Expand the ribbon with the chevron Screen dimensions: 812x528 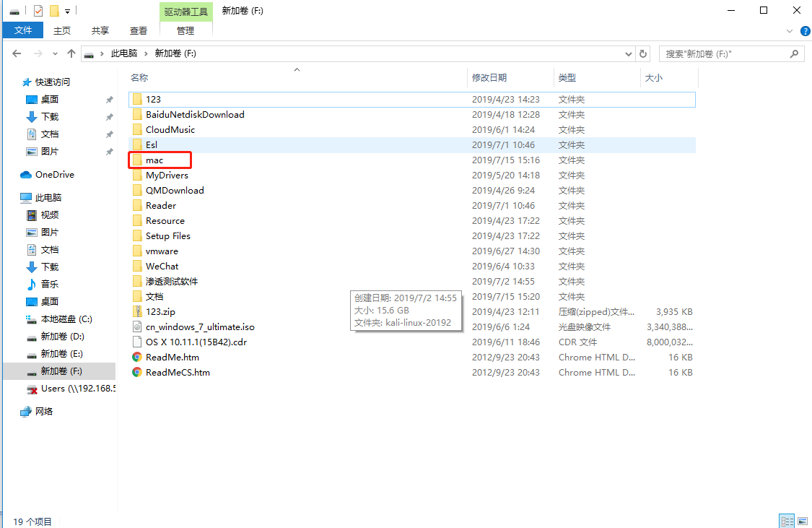pyautogui.click(x=789, y=31)
